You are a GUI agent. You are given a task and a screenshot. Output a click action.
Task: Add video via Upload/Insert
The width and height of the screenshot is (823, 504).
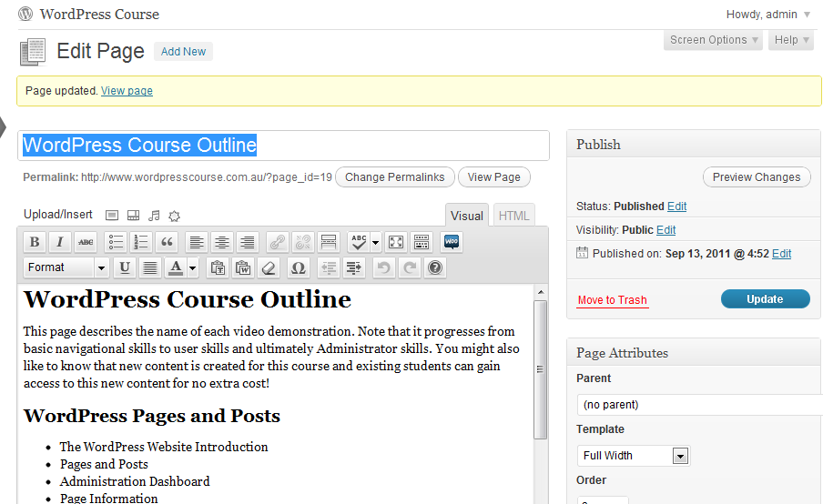tap(133, 216)
